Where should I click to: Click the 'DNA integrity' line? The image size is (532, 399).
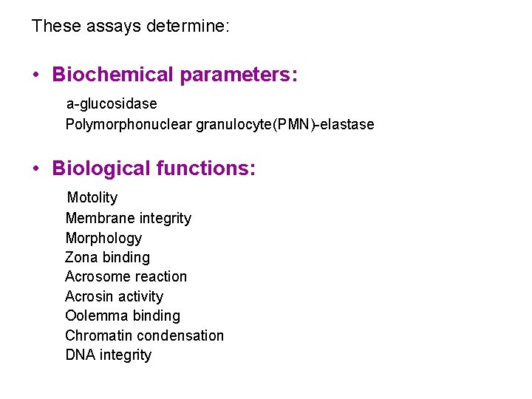108,355
